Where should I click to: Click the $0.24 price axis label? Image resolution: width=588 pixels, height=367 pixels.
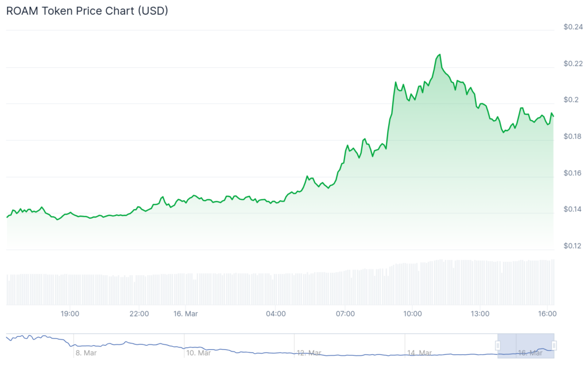tap(573, 27)
